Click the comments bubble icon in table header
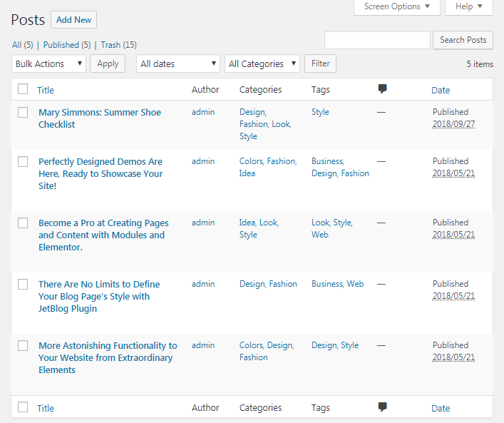Image resolution: width=504 pixels, height=423 pixels. click(382, 89)
